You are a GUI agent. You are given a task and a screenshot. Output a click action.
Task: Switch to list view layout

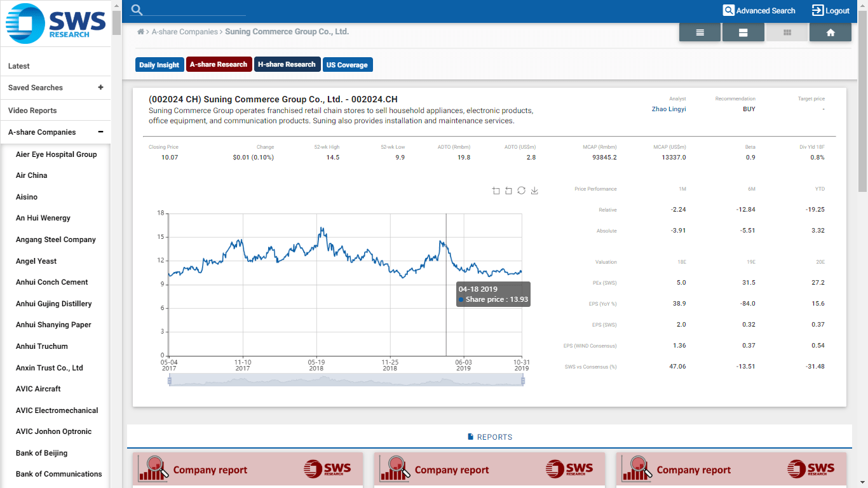(699, 30)
